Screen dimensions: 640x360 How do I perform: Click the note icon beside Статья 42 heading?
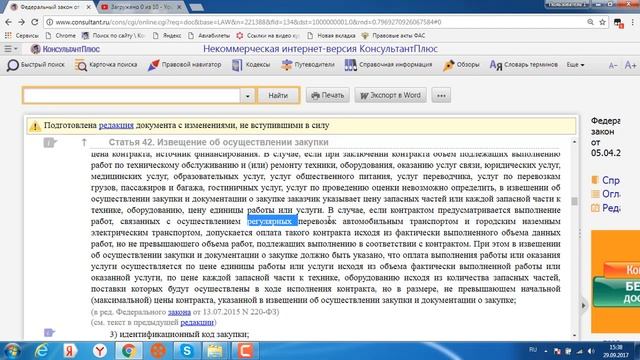click(50, 142)
